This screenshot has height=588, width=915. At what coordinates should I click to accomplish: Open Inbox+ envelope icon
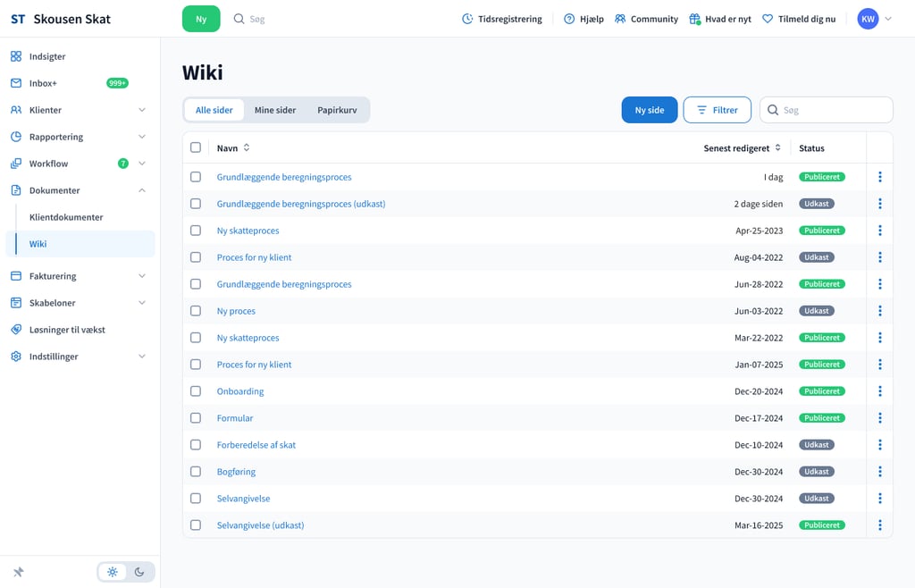pyautogui.click(x=16, y=83)
